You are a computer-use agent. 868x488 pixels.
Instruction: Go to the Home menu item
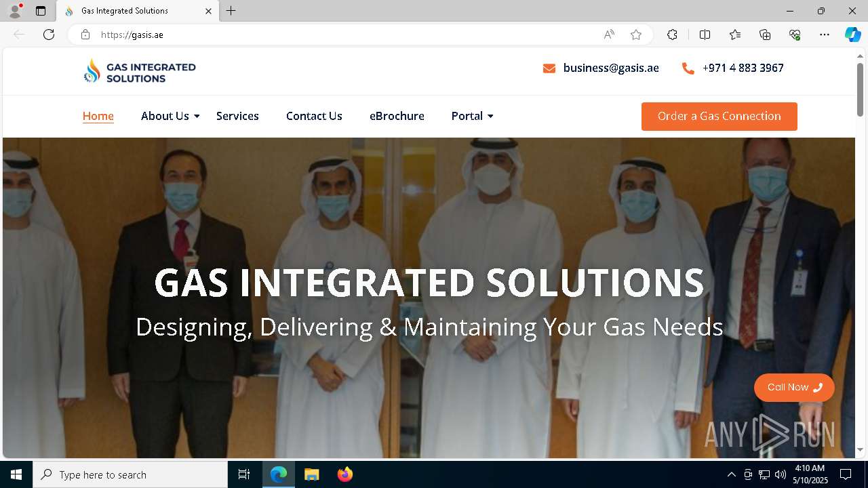[98, 116]
